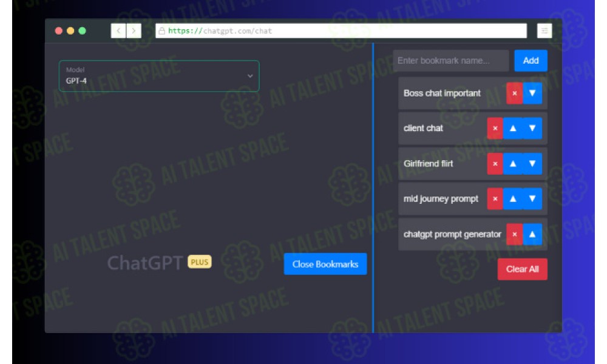This screenshot has height=364, width=607.
Task: Delete the chatgpt prompt generator bookmark
Action: (515, 234)
